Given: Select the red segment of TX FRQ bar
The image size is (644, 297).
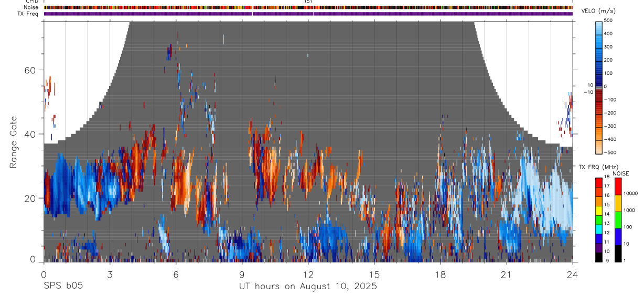Looking at the screenshot, I should [x=599, y=183].
